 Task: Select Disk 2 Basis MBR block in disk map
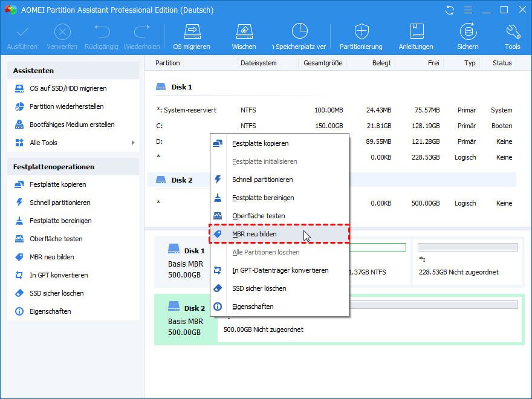coord(186,319)
